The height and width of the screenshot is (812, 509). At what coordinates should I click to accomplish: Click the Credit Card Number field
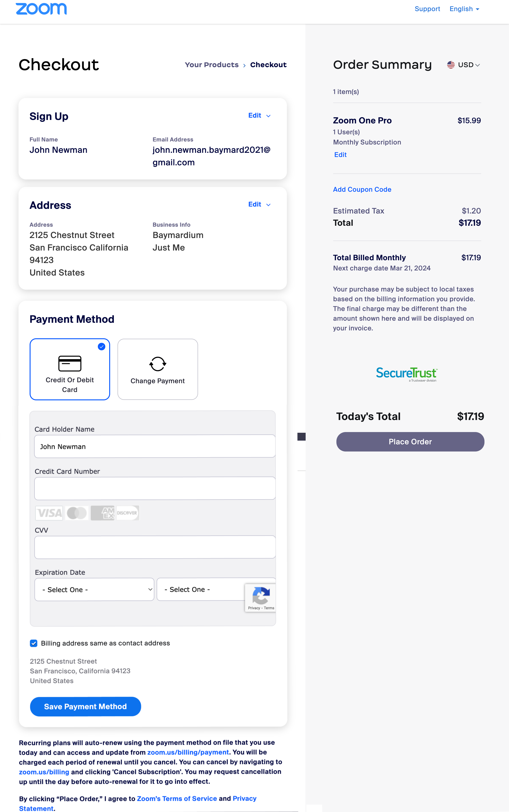coord(155,488)
